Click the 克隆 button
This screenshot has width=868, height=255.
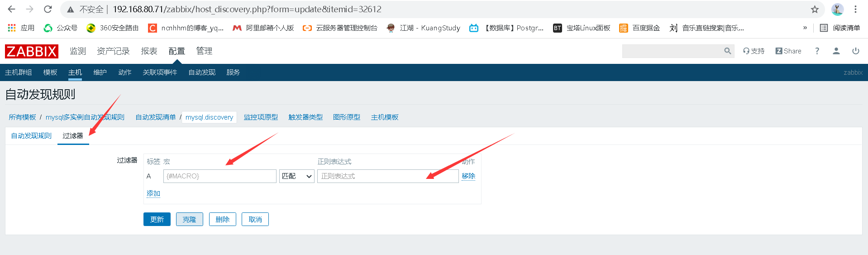coord(190,219)
